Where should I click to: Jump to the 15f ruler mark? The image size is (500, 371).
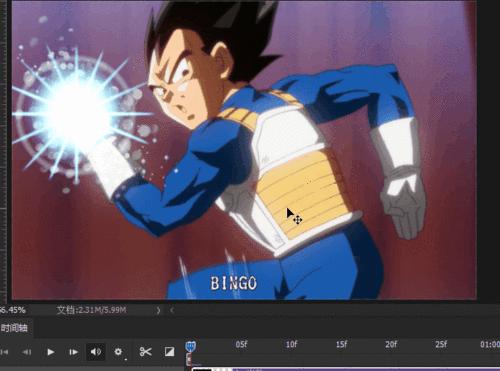(341, 344)
